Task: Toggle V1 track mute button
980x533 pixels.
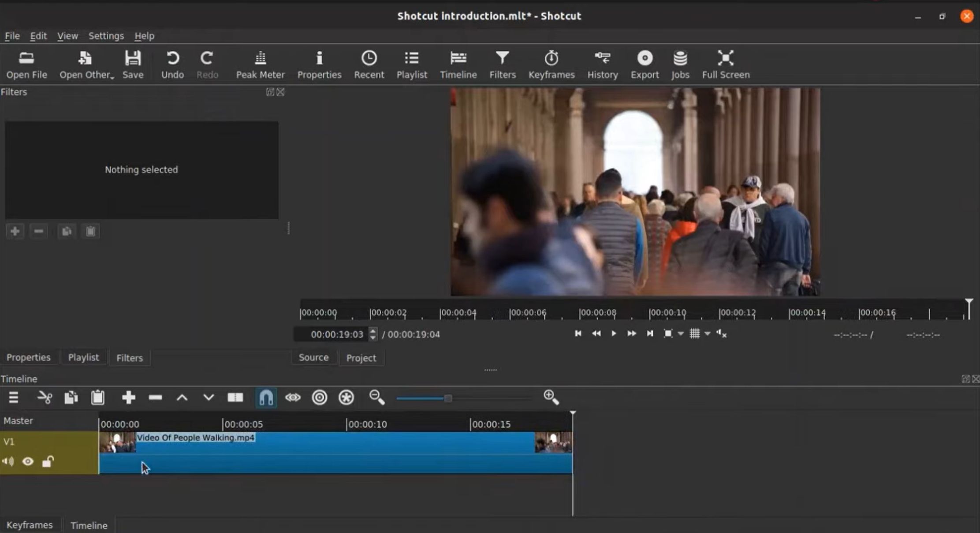Action: [8, 460]
